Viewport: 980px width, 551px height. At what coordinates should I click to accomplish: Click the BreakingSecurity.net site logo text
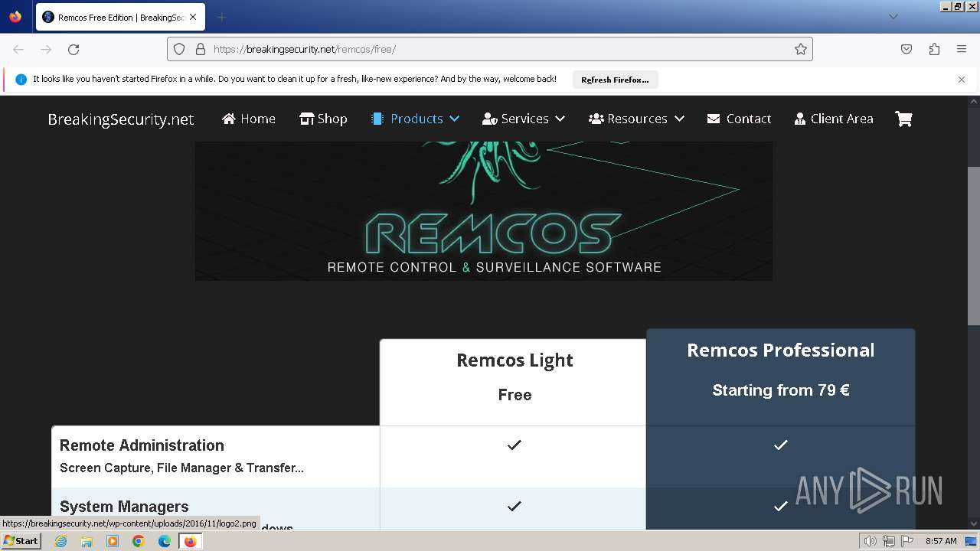121,119
